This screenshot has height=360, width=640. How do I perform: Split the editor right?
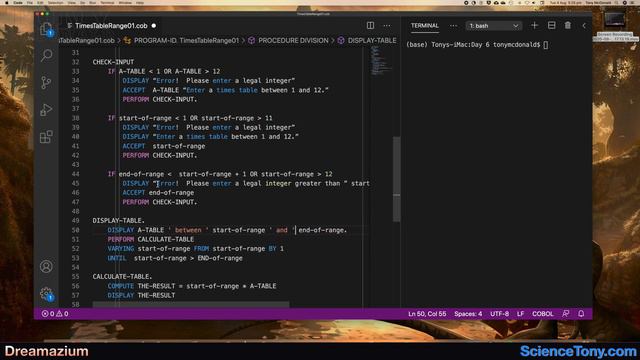370,25
